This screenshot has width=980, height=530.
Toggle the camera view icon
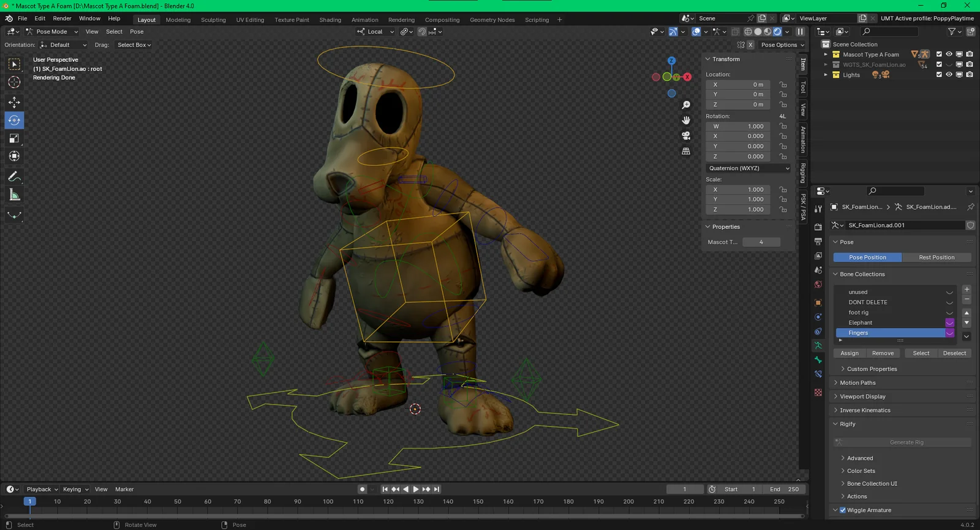[x=686, y=135]
